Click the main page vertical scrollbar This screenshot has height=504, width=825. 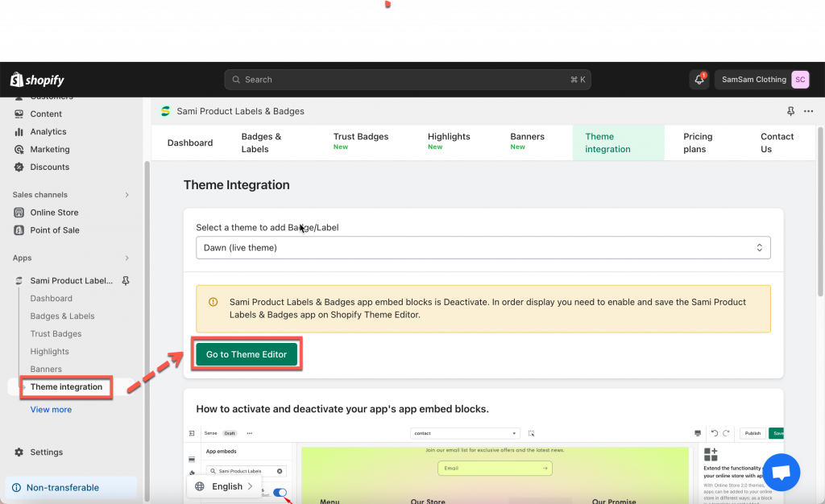[820, 210]
